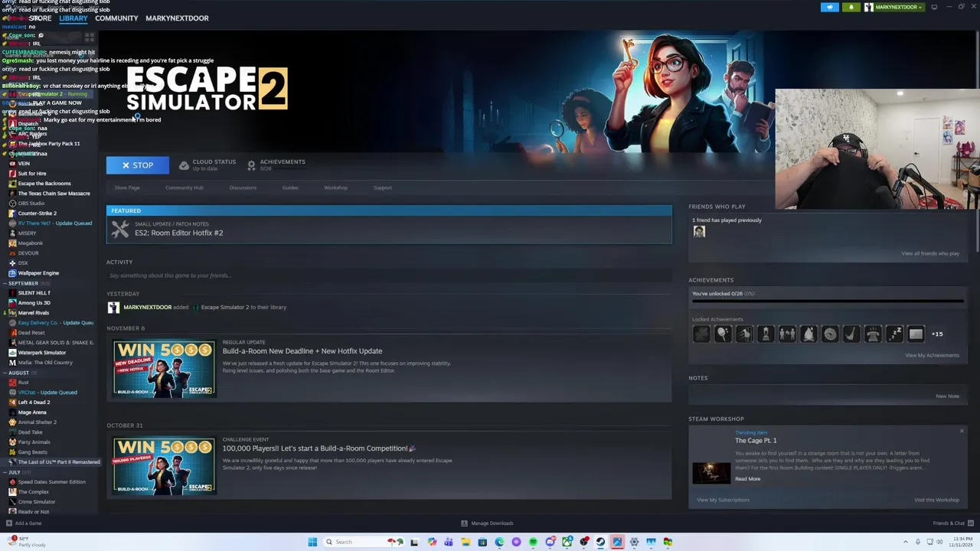Open File Explorer from the taskbar

tap(465, 542)
